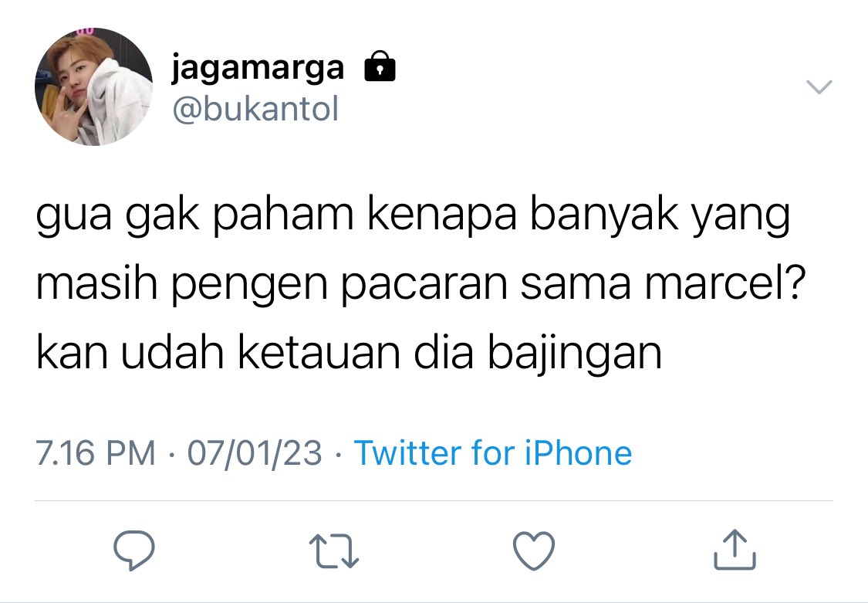Click the 07/01/23 date
Image resolution: width=868 pixels, height=603 pixels.
[255, 453]
